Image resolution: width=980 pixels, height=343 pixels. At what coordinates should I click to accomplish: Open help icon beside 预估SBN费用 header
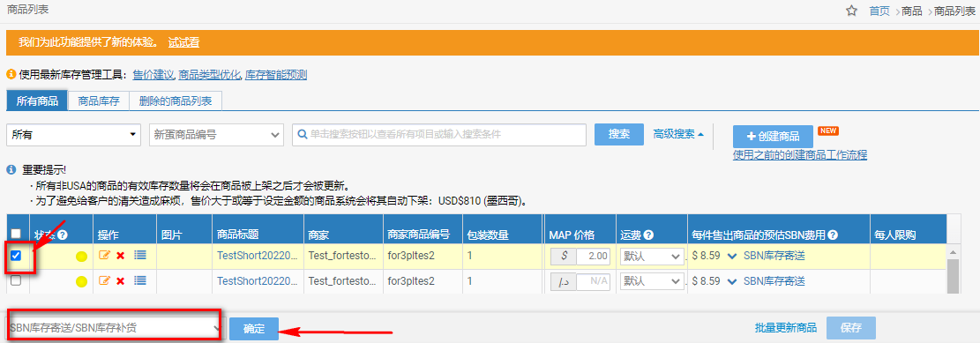(833, 235)
